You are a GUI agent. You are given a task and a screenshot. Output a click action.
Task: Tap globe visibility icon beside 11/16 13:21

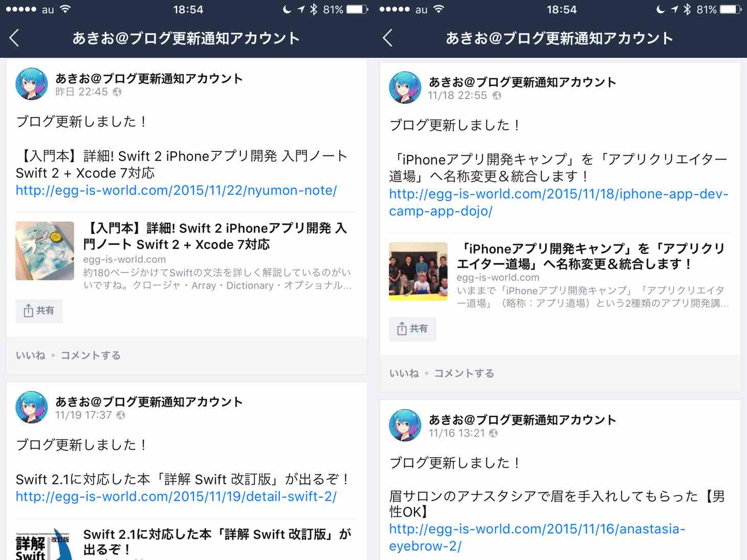coord(493,433)
